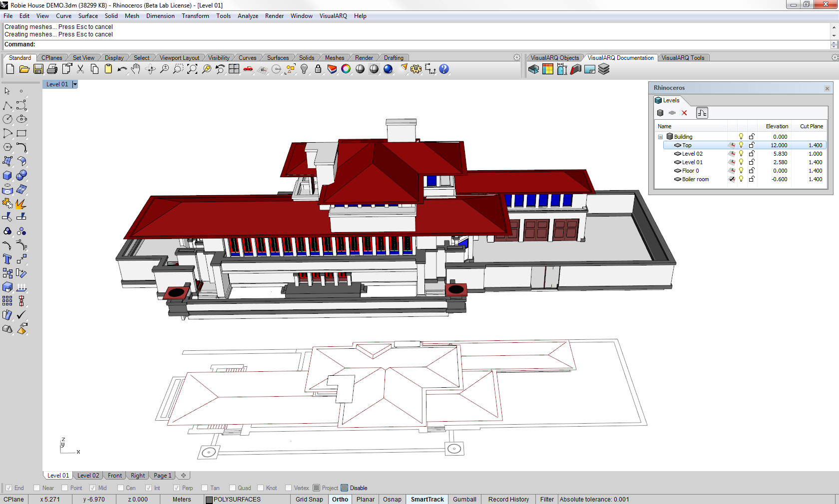
Task: Click the Osnap status bar button
Action: click(x=392, y=499)
